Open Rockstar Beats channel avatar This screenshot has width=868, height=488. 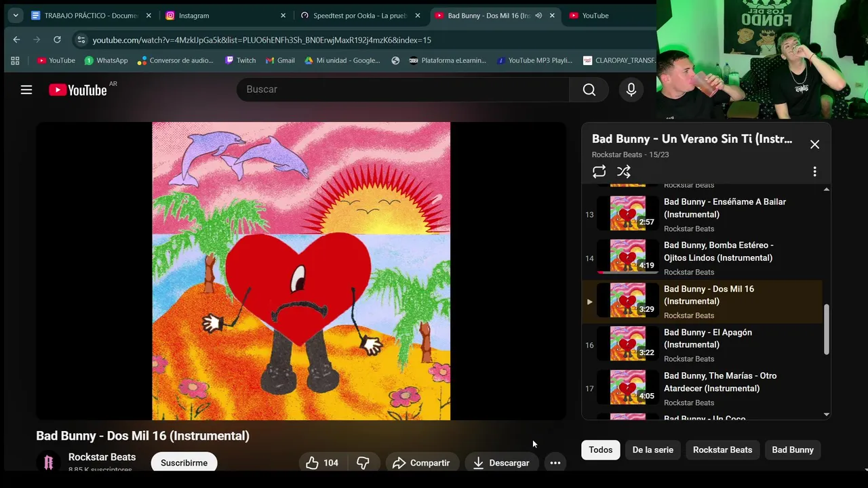(x=48, y=462)
